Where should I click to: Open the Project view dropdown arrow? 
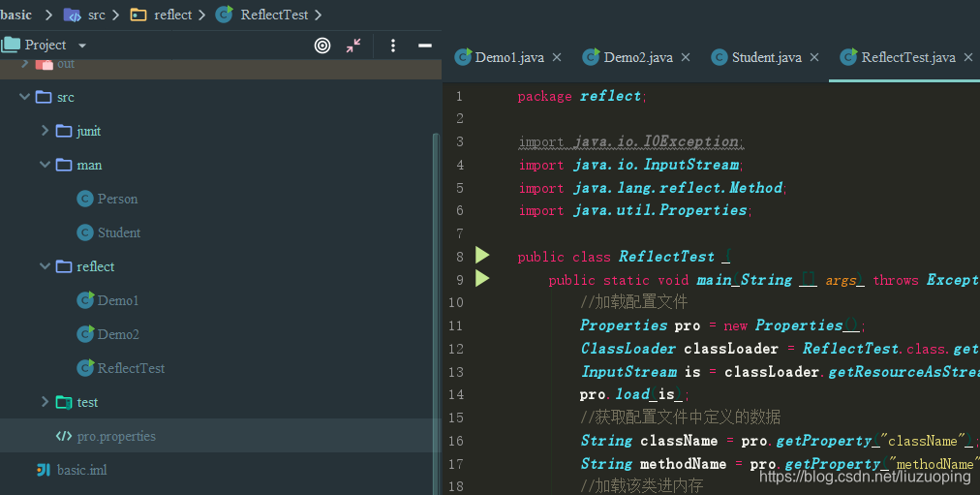point(82,46)
